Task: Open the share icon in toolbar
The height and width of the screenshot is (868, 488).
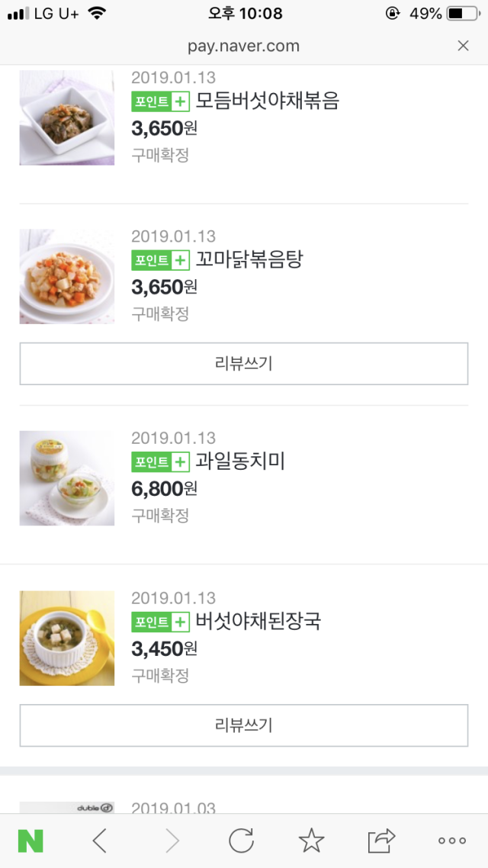Action: 381,841
